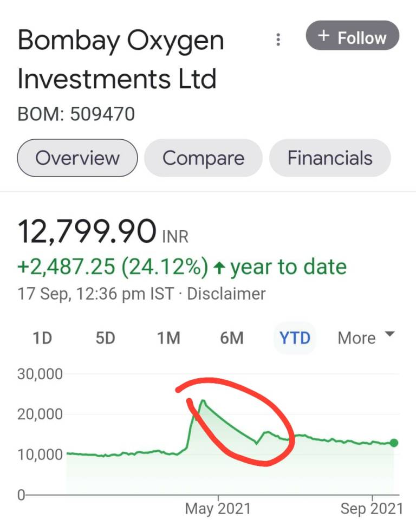The image size is (416, 532).
Task: Click the 12,799.90 stock price
Action: coord(87,233)
